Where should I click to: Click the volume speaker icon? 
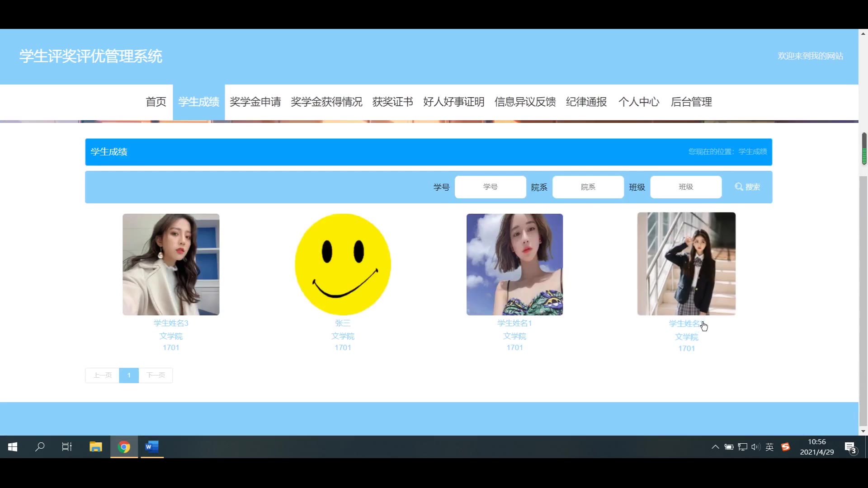[x=755, y=447]
